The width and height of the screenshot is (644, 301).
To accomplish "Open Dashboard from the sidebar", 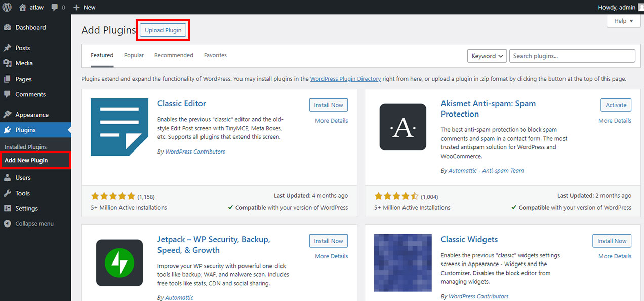I will (30, 28).
